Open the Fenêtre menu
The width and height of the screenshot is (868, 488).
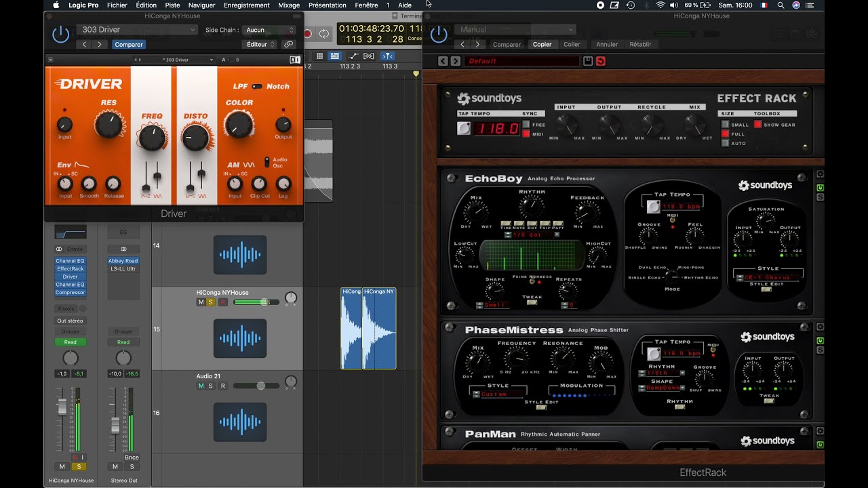click(366, 5)
